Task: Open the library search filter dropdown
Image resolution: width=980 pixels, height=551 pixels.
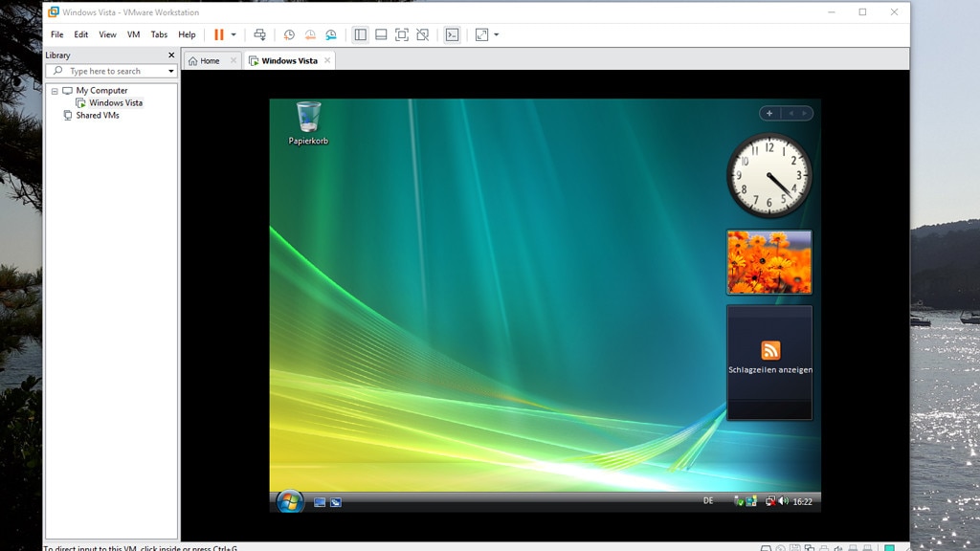Action: tap(170, 71)
